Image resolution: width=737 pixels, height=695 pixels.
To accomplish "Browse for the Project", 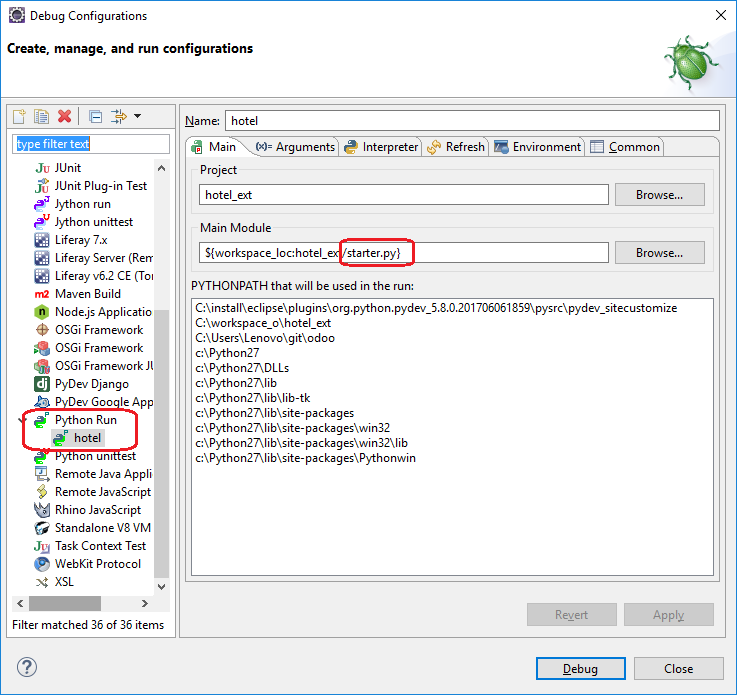I will coord(659,195).
